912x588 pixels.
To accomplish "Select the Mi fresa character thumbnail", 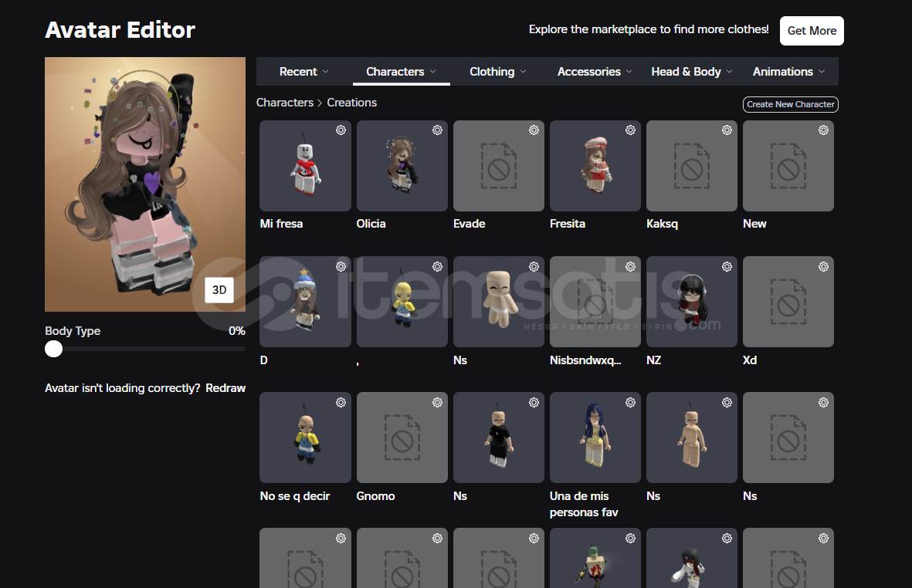I will [x=305, y=166].
